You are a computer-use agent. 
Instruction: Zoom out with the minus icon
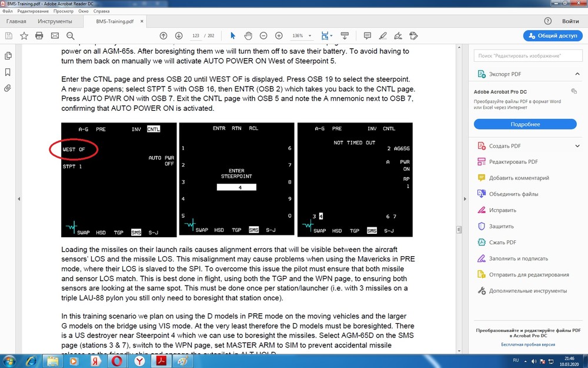(x=263, y=36)
